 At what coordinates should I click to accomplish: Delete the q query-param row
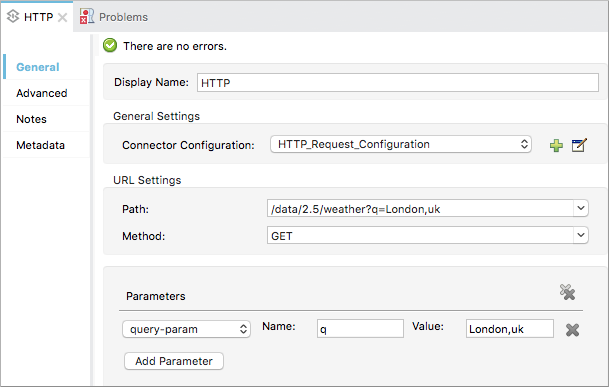coord(572,330)
